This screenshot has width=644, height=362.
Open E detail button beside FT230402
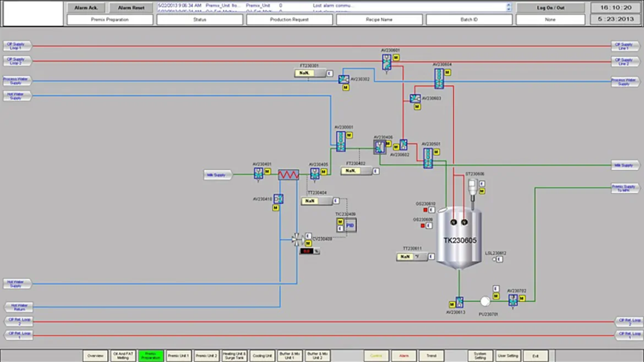click(375, 171)
